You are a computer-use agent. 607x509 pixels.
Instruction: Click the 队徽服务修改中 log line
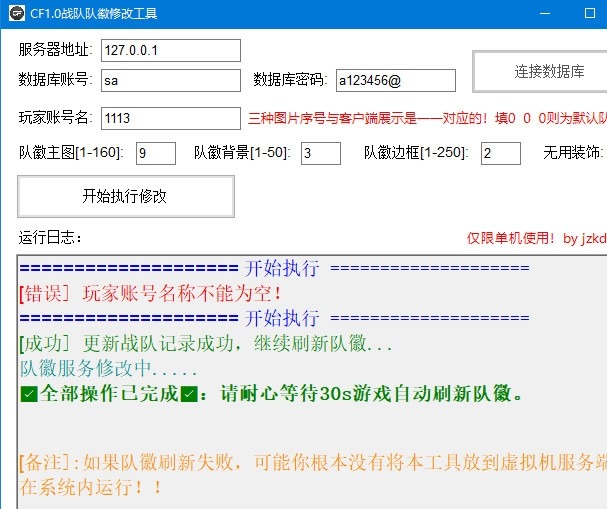click(x=108, y=368)
